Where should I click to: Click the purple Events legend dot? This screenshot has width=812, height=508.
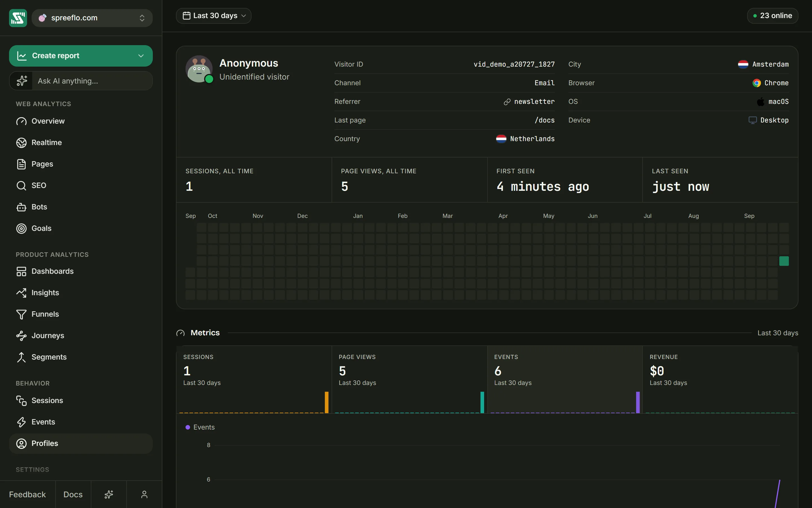[x=188, y=427]
